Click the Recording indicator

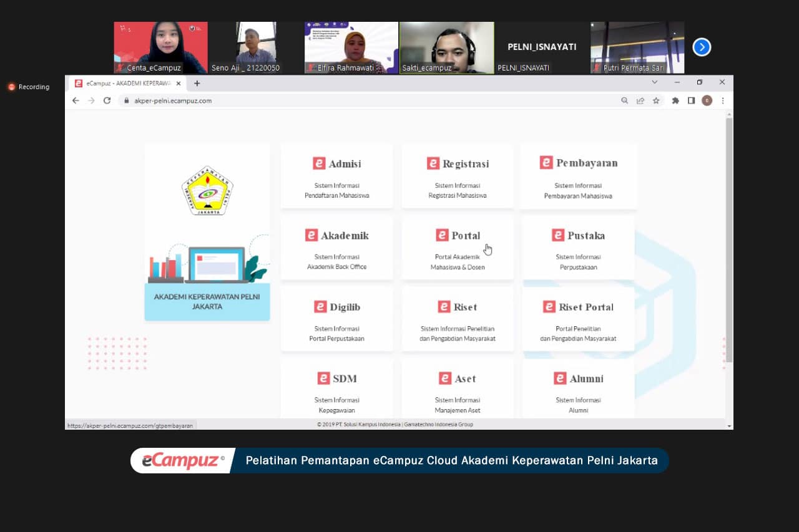tap(29, 87)
